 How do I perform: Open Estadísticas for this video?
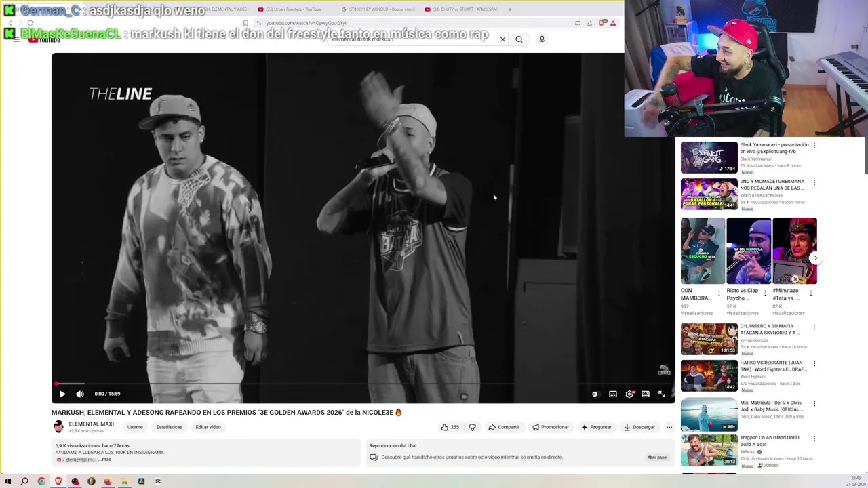pyautogui.click(x=169, y=427)
